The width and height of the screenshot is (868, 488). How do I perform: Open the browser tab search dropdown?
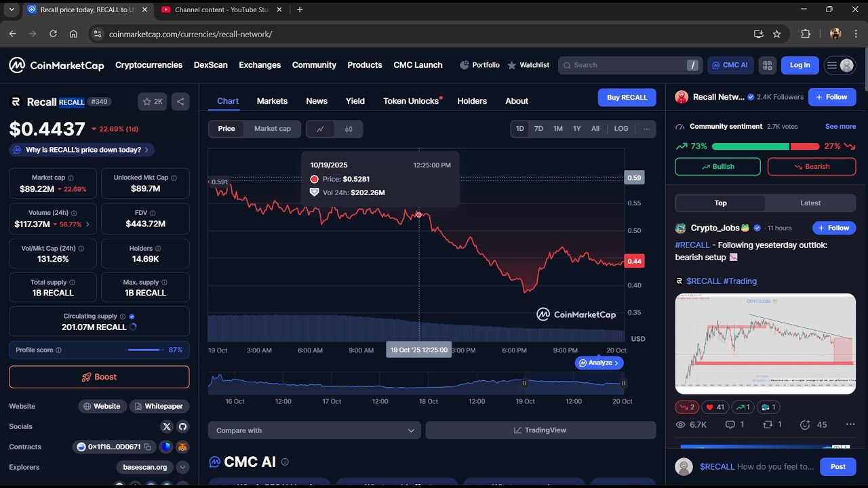click(x=11, y=9)
